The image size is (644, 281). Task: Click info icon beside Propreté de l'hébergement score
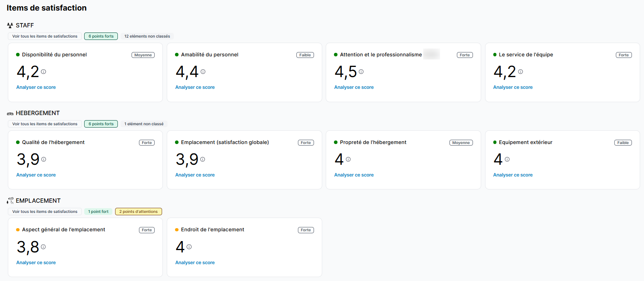[348, 159]
